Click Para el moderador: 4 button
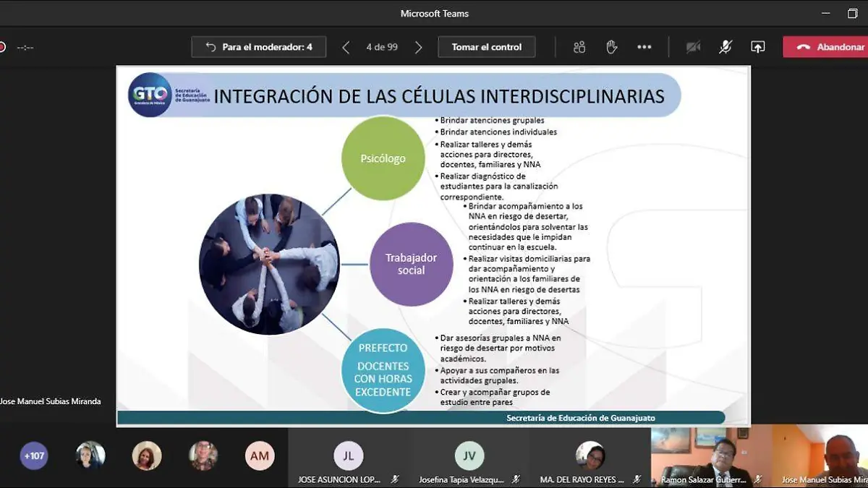The width and height of the screenshot is (868, 488). coord(259,47)
